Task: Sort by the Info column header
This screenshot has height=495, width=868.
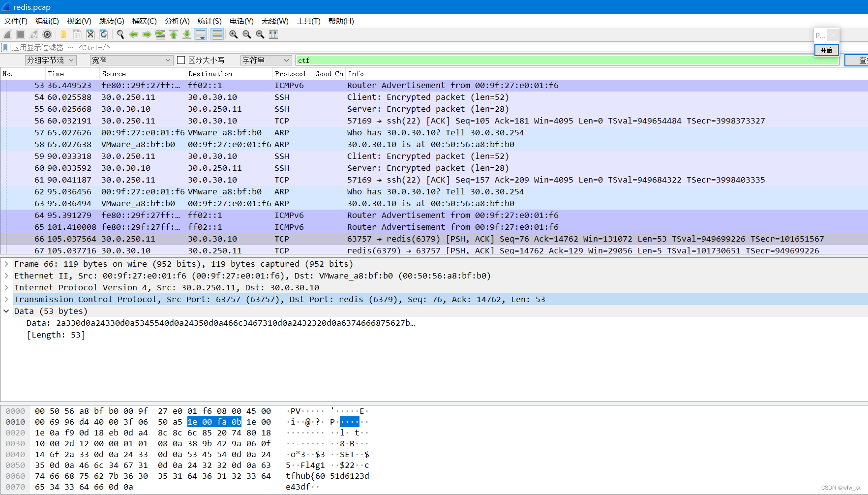Action: 607,74
